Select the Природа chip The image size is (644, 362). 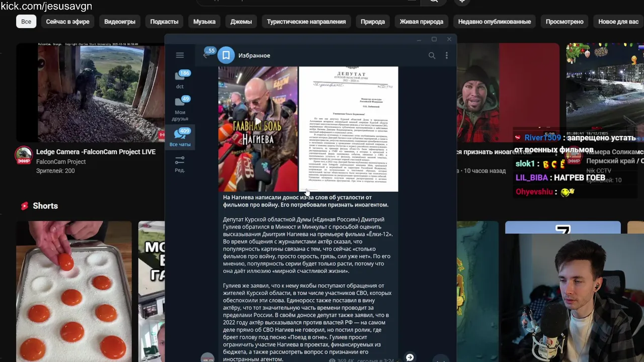click(x=373, y=22)
